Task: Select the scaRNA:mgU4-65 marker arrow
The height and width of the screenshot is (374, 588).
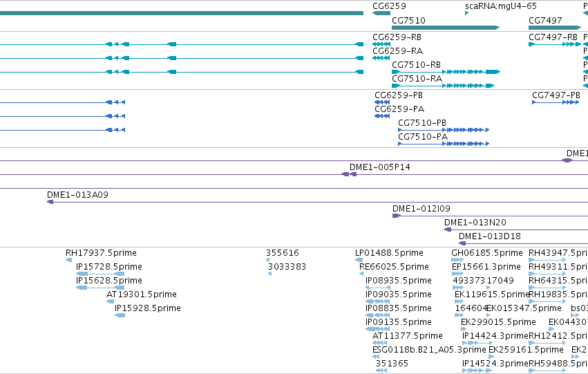Action: (x=467, y=13)
